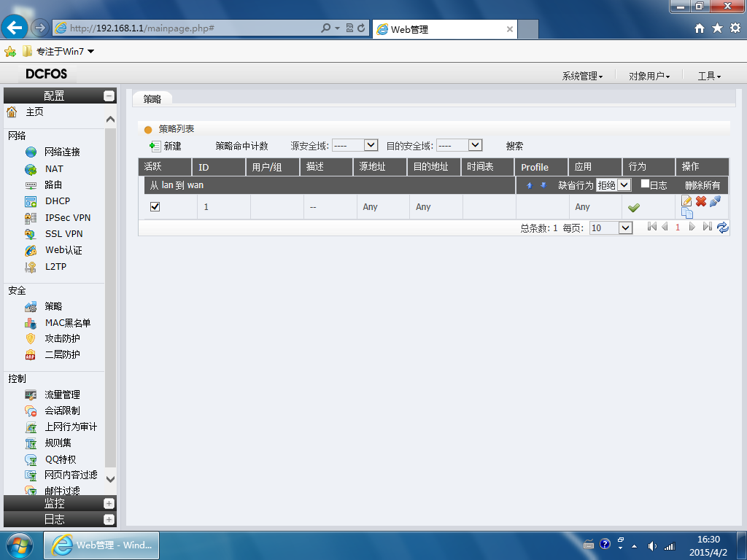The height and width of the screenshot is (560, 747).
Task: Refresh the policy list
Action: [723, 227]
